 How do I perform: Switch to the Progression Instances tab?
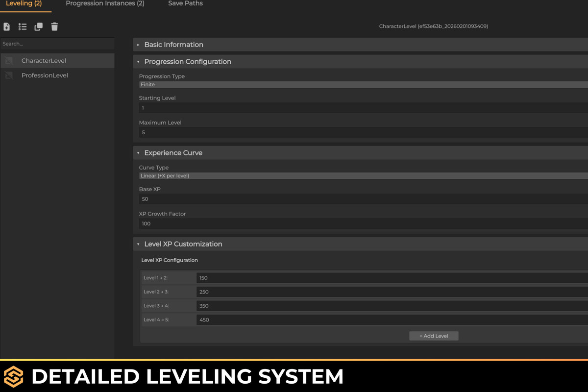pos(105,4)
